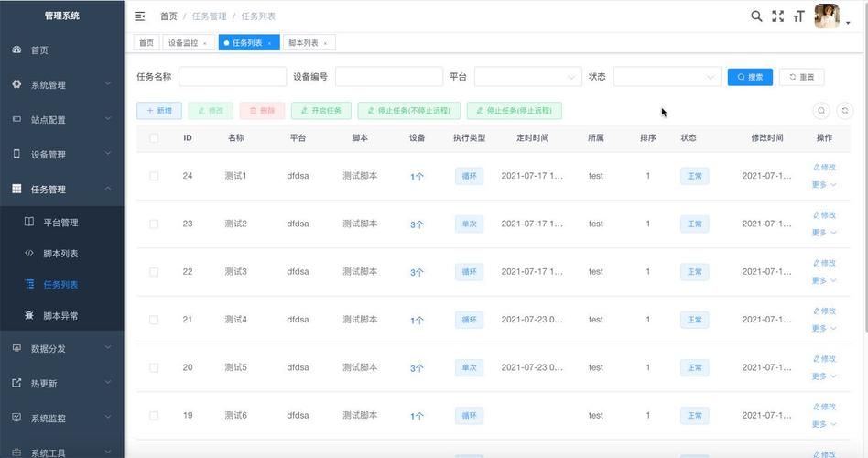Click the 设备管理 phone icon
Image resolution: width=868 pixels, height=458 pixels.
tap(16, 154)
